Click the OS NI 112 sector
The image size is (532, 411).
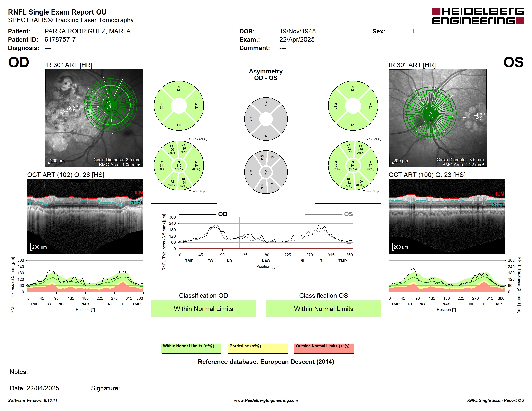[348, 182]
